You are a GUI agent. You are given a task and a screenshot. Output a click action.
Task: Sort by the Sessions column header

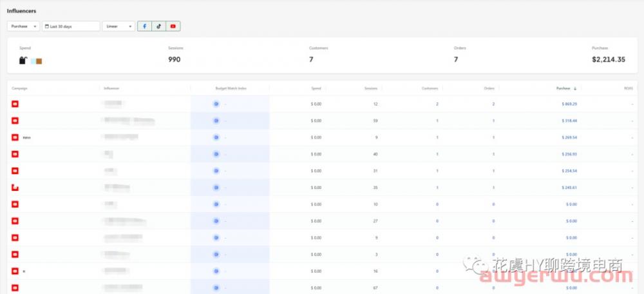click(x=371, y=88)
